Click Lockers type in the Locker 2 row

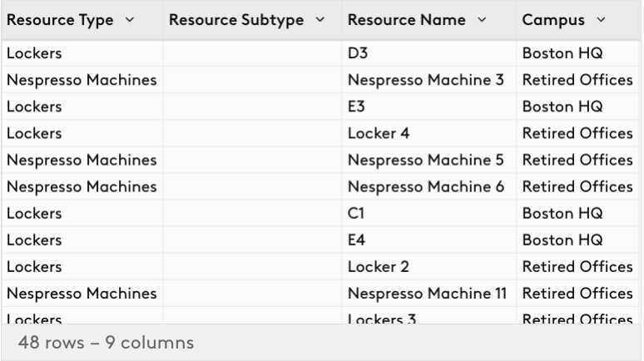(34, 266)
